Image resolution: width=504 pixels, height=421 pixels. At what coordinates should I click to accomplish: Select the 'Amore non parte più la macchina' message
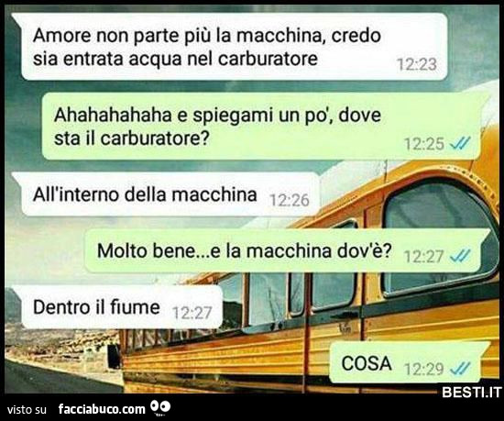point(231,47)
